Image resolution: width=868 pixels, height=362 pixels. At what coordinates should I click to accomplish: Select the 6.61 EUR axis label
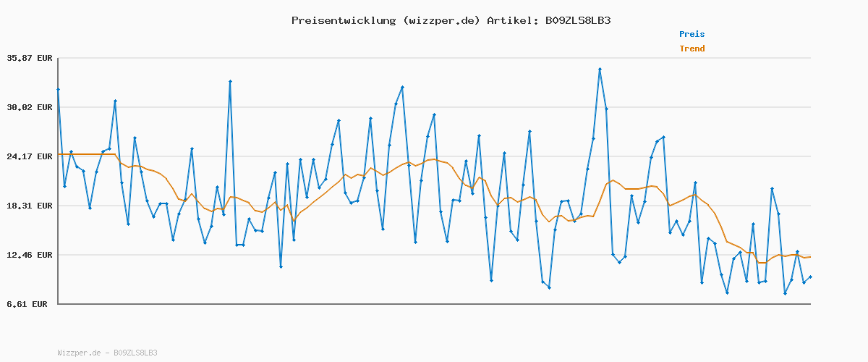[x=27, y=304]
